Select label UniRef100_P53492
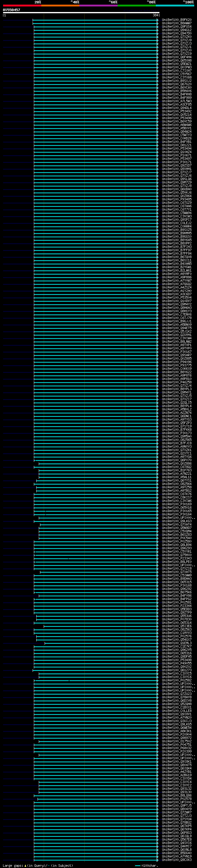Screen dimensions: 197x868 (176, 111)
